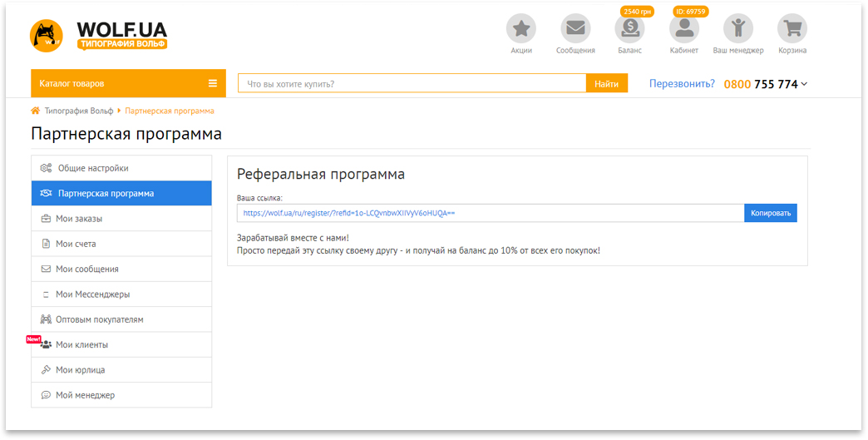Open Мои Мессенджеры in sidebar
This screenshot has height=440, width=868.
[121, 294]
